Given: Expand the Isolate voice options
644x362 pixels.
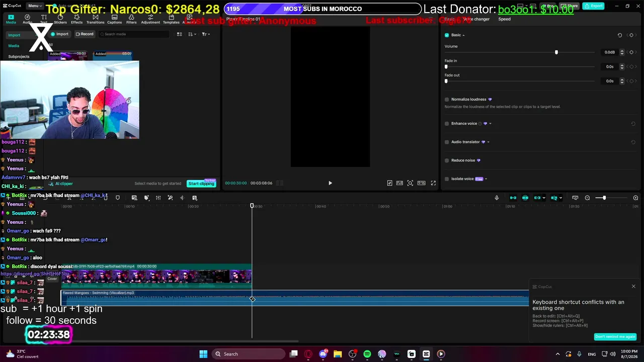Looking at the screenshot, I should (486, 179).
